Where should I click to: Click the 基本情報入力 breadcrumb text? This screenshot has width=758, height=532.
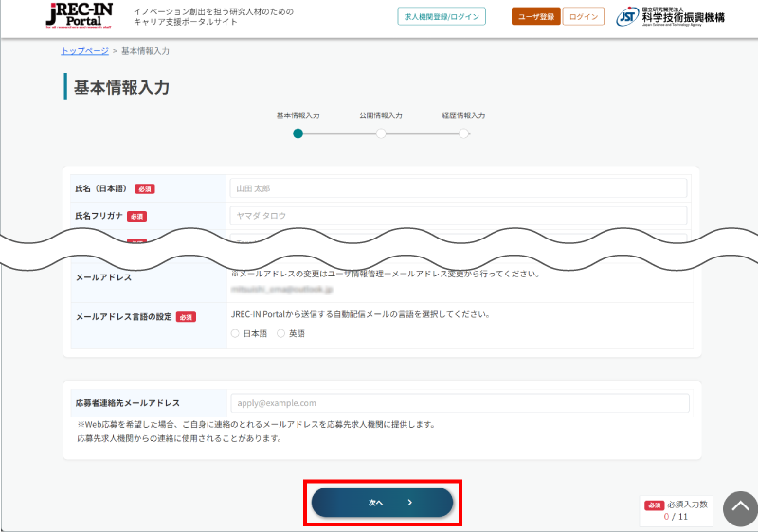(x=145, y=51)
